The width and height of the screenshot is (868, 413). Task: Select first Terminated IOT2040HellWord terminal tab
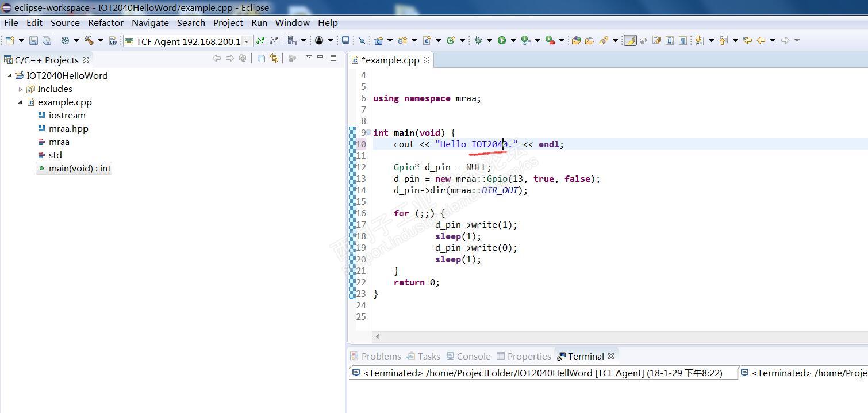(x=543, y=373)
